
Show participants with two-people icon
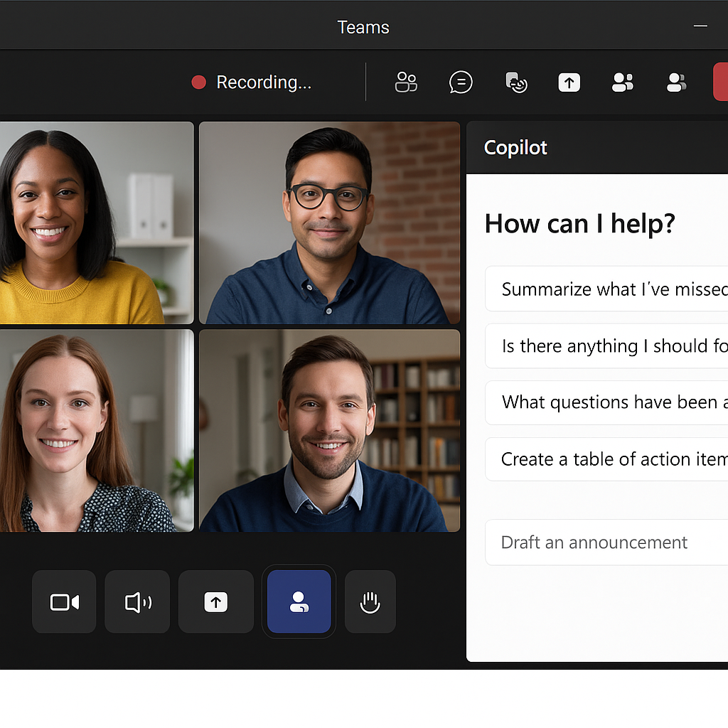click(x=622, y=82)
